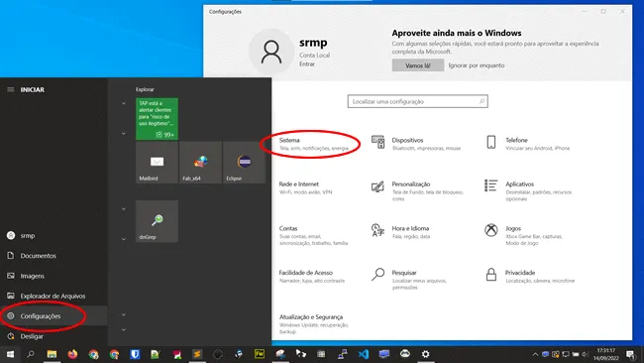644x363 pixels.
Task: Expand the chevron level with the Configurações entry
Action: (x=124, y=314)
